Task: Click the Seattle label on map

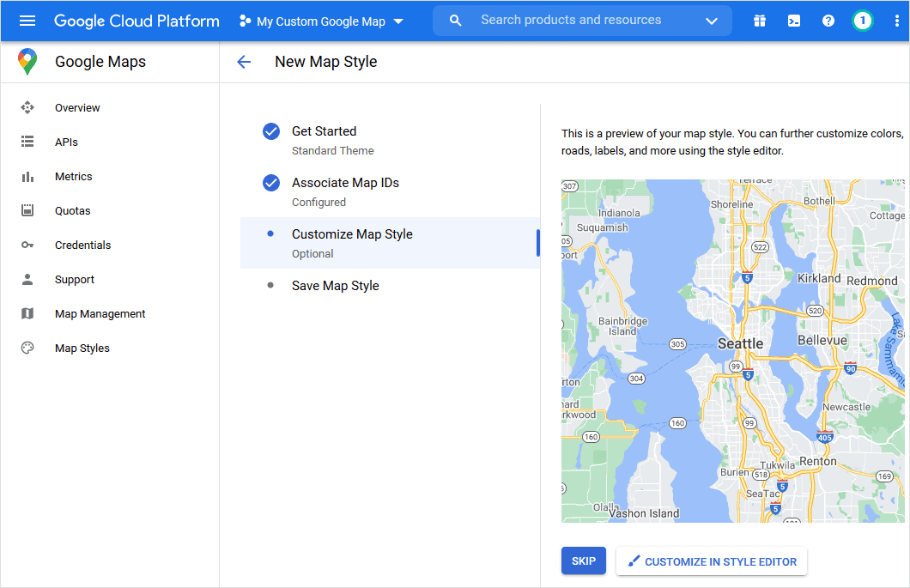Action: point(741,343)
